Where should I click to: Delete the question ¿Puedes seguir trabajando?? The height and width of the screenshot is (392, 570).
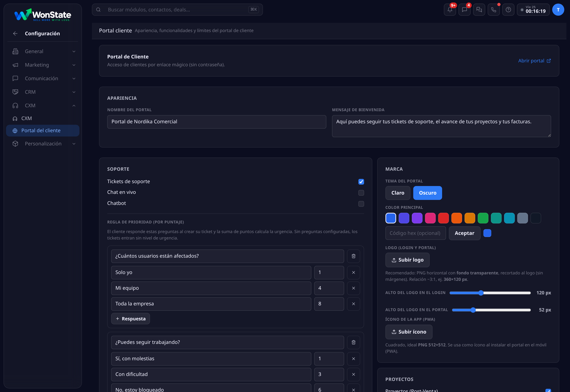click(x=353, y=342)
